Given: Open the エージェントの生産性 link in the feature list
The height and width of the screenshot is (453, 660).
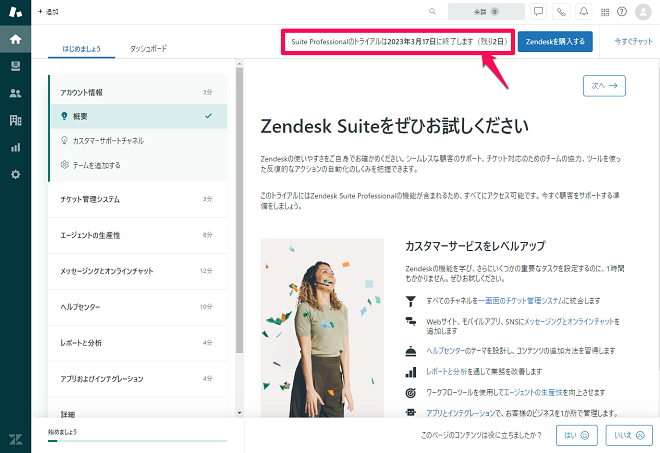Looking at the screenshot, I should 533,392.
